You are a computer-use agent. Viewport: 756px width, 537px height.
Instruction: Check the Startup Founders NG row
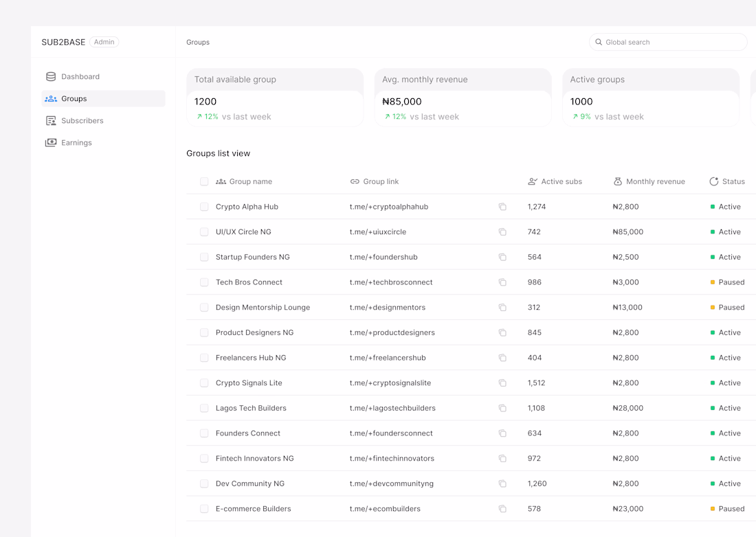click(204, 257)
